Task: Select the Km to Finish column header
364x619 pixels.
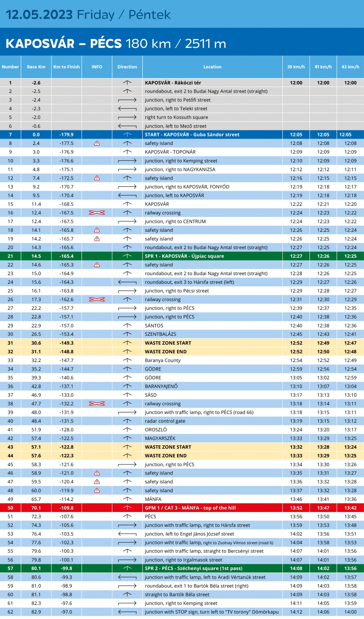Action: point(66,67)
